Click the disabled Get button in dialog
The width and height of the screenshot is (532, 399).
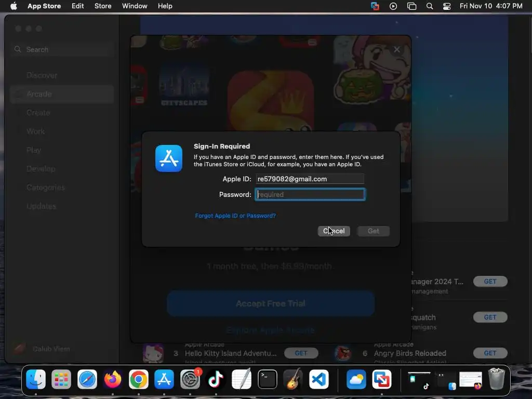tap(373, 231)
